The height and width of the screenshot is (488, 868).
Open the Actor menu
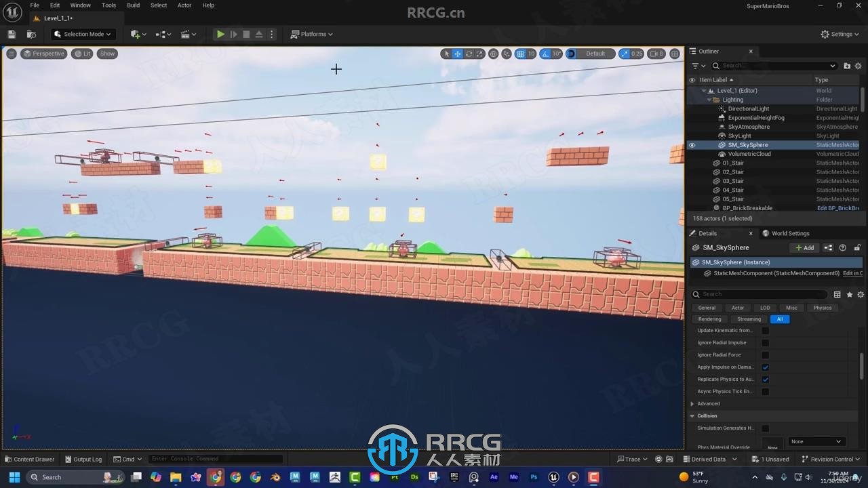pos(184,5)
